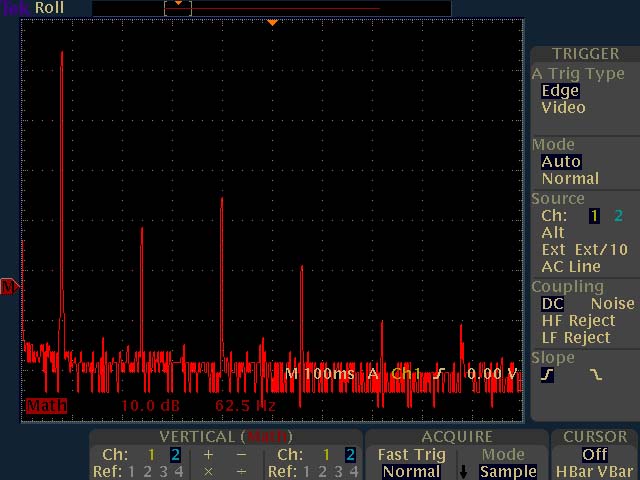The width and height of the screenshot is (640, 480).
Task: Set trigger type to Edge
Action: pyautogui.click(x=560, y=91)
